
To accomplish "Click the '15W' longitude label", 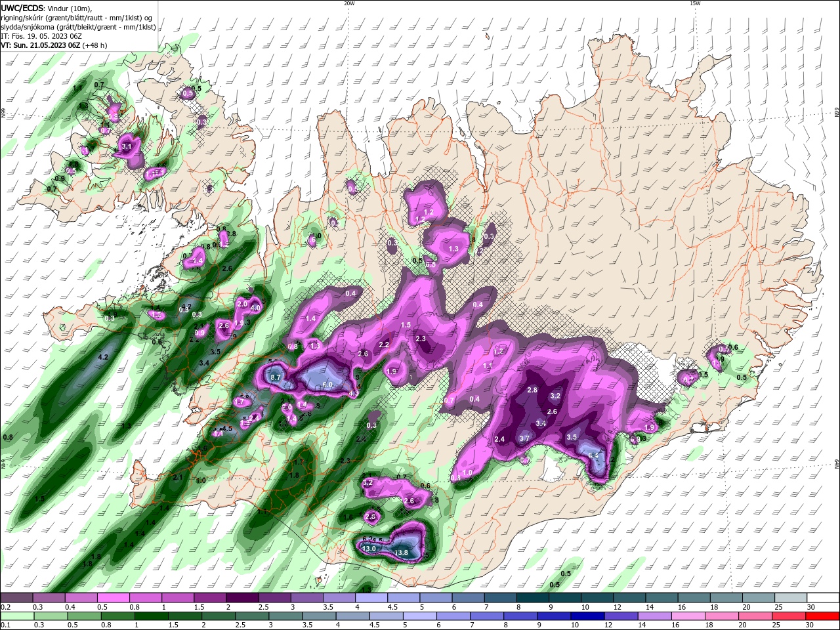I will pyautogui.click(x=695, y=3).
